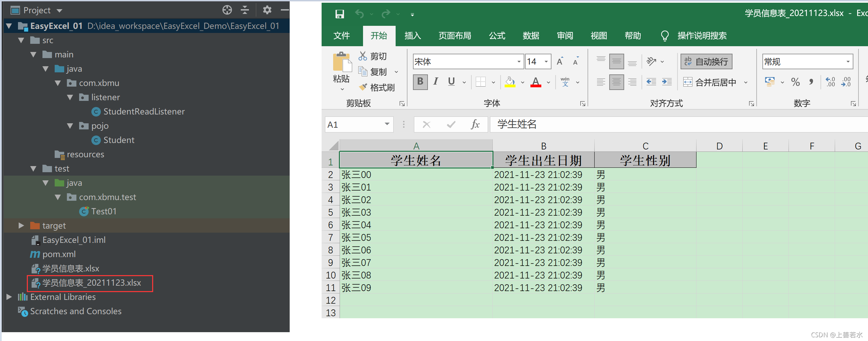
Task: Open the font color picker dropdown
Action: click(548, 82)
